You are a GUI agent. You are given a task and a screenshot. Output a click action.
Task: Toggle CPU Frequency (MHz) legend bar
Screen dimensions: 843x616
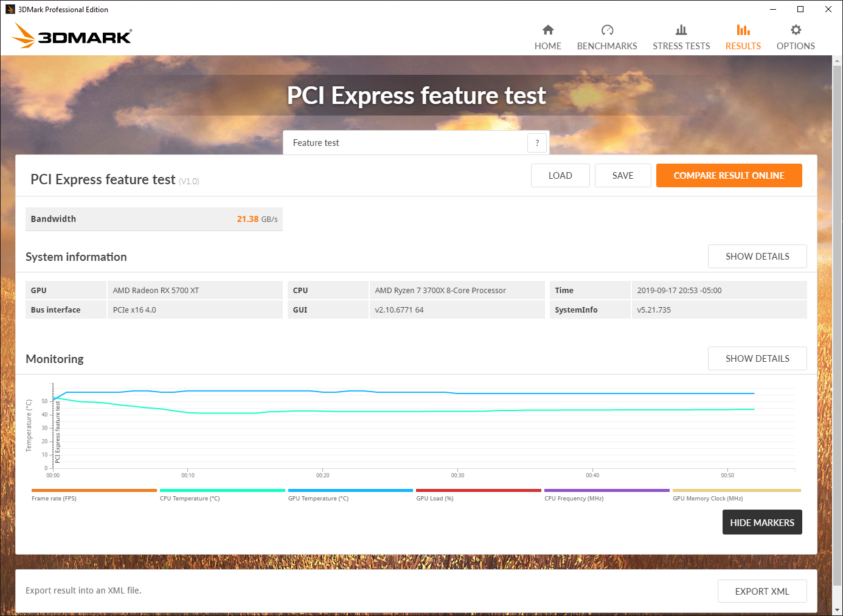[607, 490]
